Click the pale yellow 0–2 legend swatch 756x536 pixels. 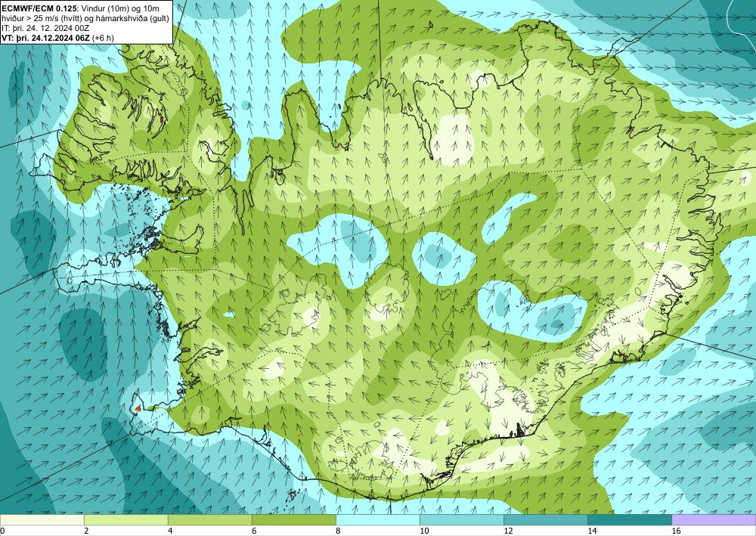point(42,520)
